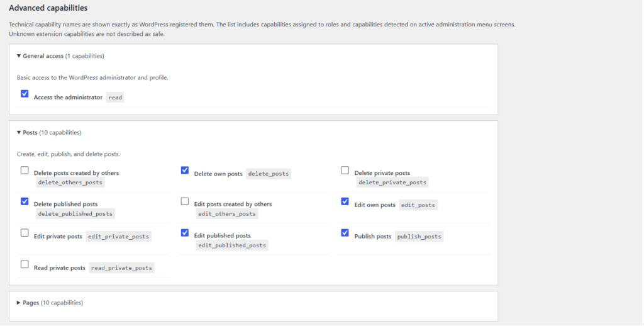The image size is (644, 326).
Task: Click the edit_published_posts code label
Action: tap(232, 245)
